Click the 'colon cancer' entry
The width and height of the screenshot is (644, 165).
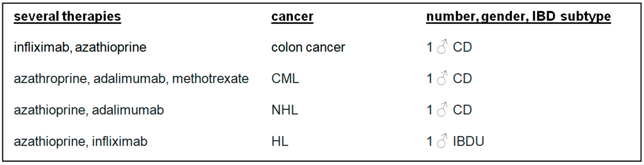pyautogui.click(x=308, y=47)
